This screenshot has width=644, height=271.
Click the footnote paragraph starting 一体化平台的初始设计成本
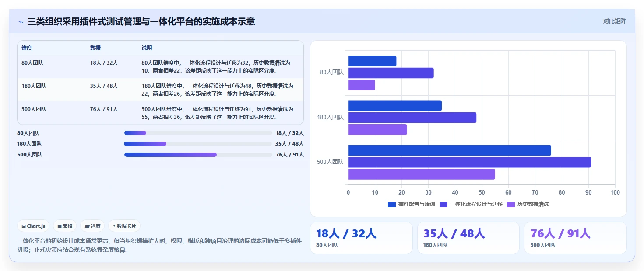[x=158, y=246]
